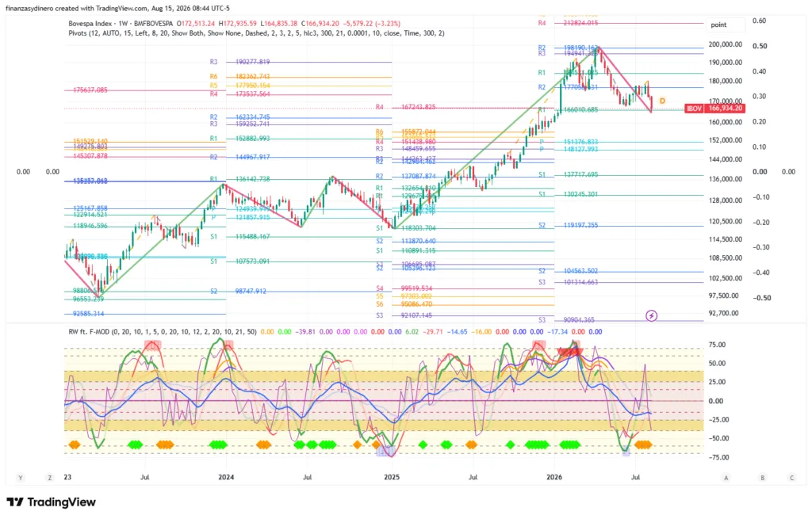Click the S2 119197.355 pivot label
This screenshot has height=519, width=812.
tap(568, 226)
